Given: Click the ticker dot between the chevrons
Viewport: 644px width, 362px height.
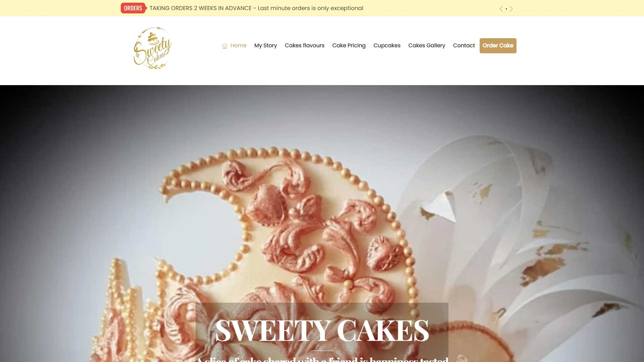Looking at the screenshot, I should coord(506,9).
